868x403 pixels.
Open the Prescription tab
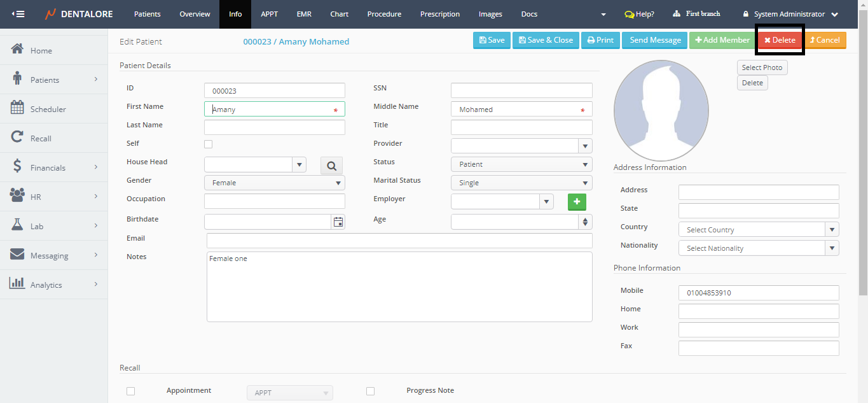point(439,14)
